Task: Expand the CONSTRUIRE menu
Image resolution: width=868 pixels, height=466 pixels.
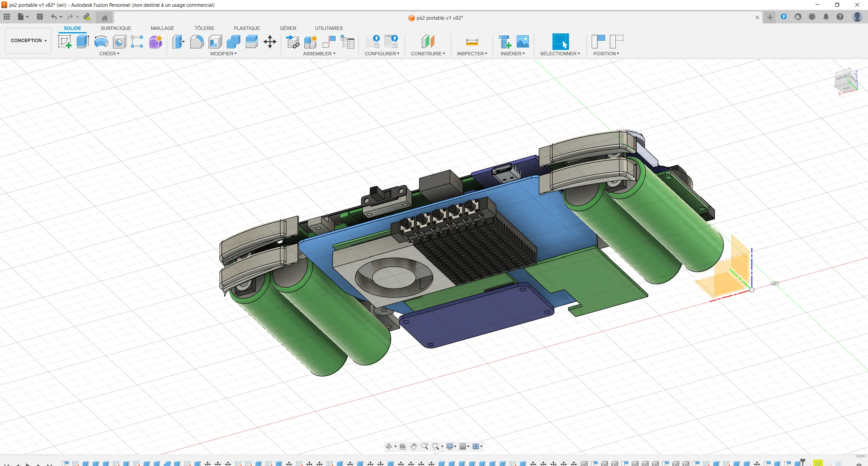Action: pos(428,54)
